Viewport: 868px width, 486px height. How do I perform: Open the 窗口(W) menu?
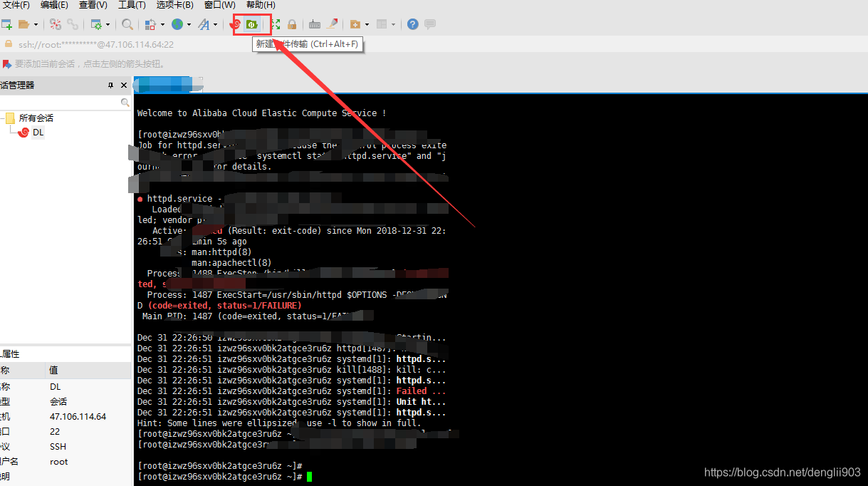click(x=219, y=5)
